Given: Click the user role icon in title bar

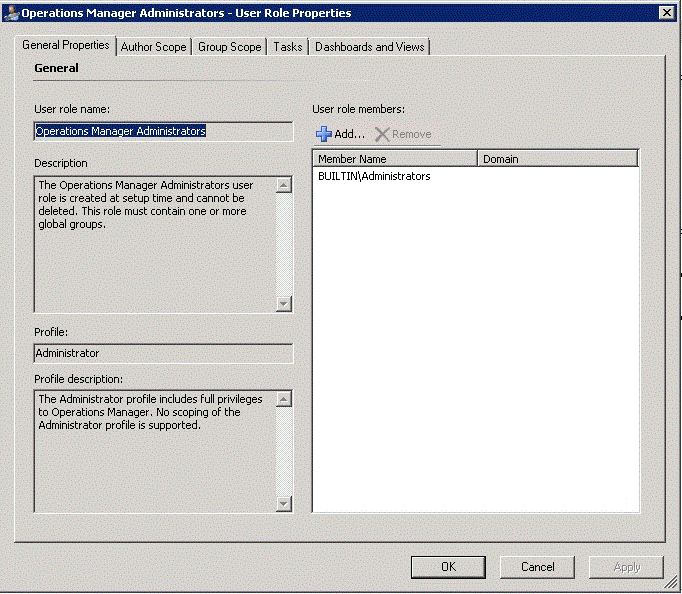Looking at the screenshot, I should pos(11,13).
